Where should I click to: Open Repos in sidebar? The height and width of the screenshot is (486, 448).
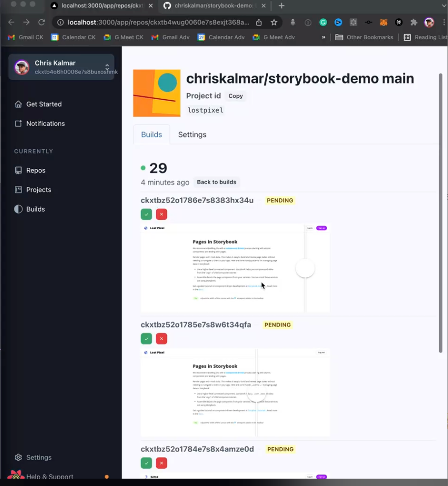(30, 170)
